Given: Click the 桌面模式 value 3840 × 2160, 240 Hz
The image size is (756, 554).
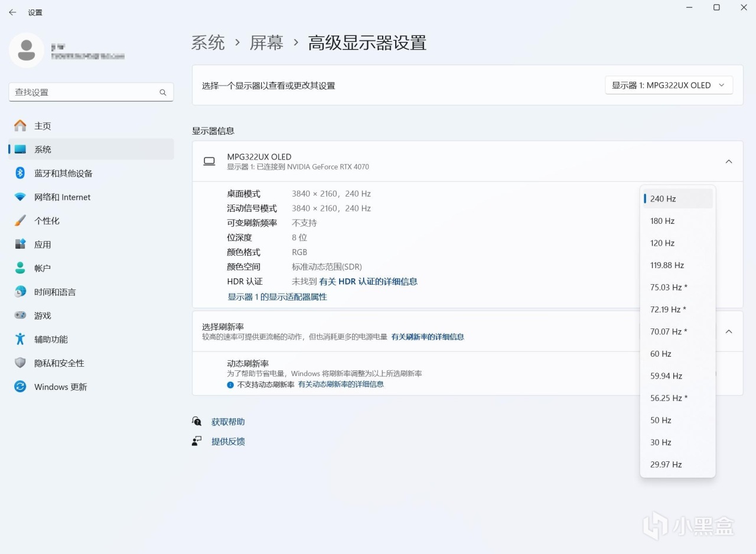Looking at the screenshot, I should [x=331, y=194].
